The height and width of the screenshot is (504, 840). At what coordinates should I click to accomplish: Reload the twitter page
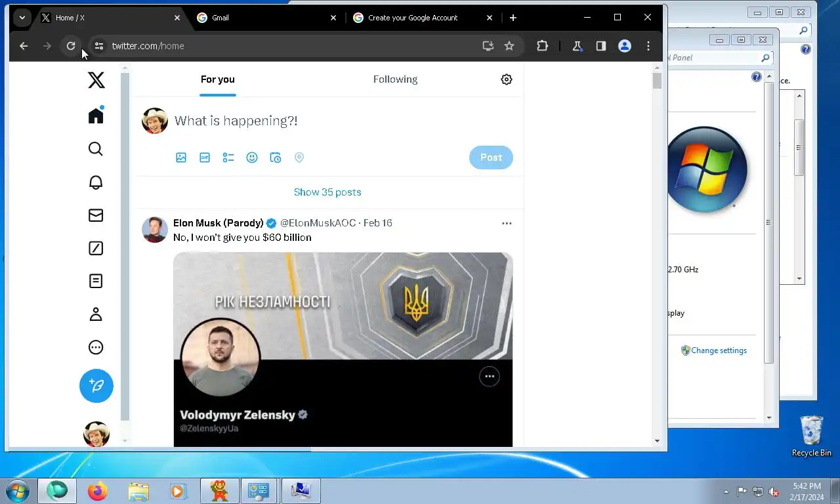point(71,46)
